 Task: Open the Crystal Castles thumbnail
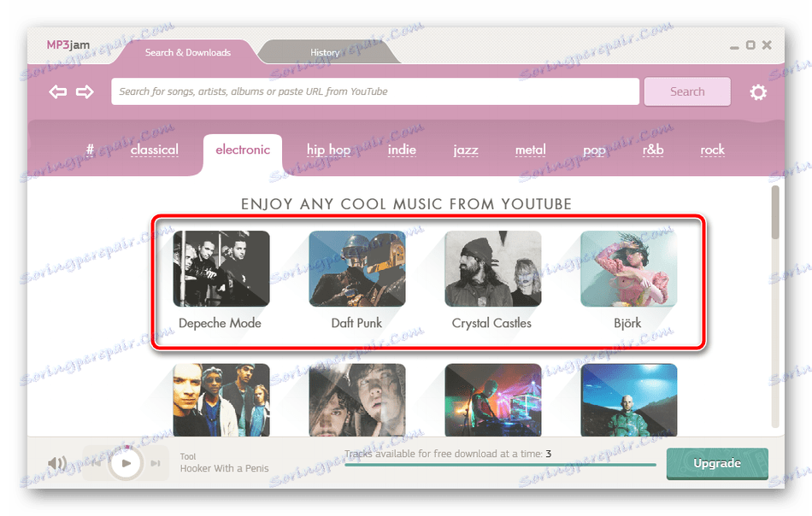493,268
